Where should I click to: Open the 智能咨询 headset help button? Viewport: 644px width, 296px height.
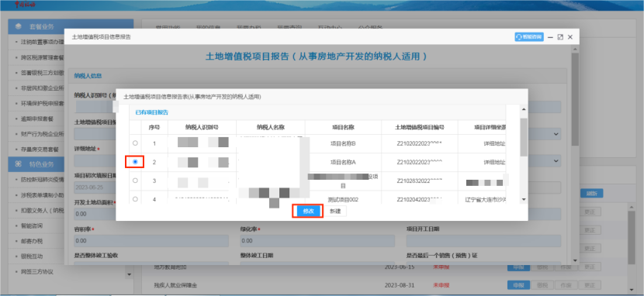529,37
